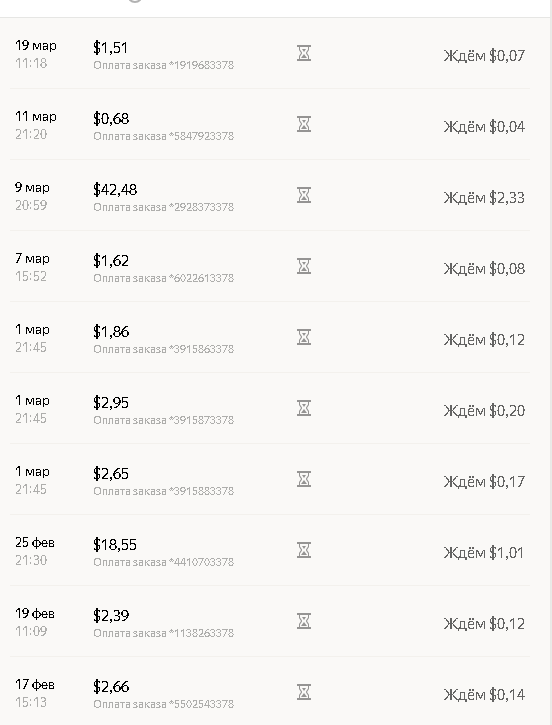Click the hourglass icon for the $1,86 order
This screenshot has width=552, height=725.
tap(304, 337)
